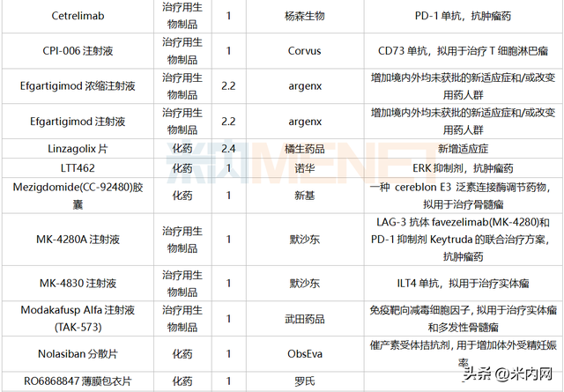Screen dimensions: 564x392
Task: Select the 'PD-1 单抗，抗肿瘤药' description cell
Action: [x=463, y=16]
